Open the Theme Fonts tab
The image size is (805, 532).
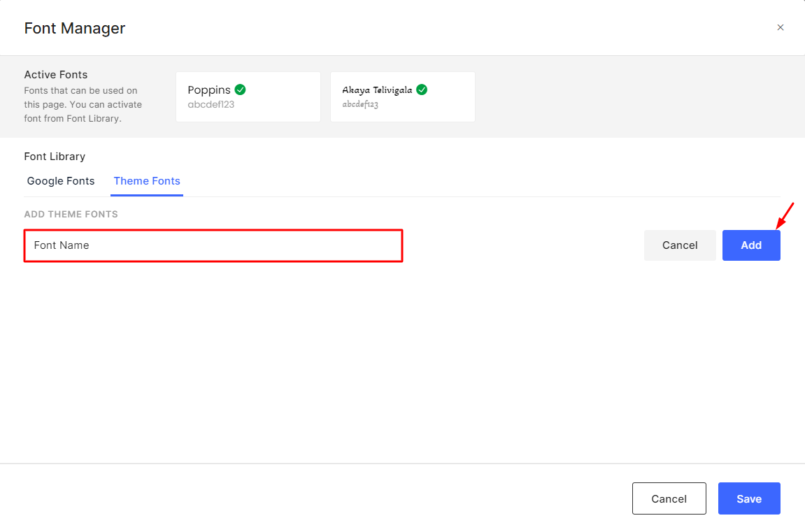pyautogui.click(x=147, y=181)
